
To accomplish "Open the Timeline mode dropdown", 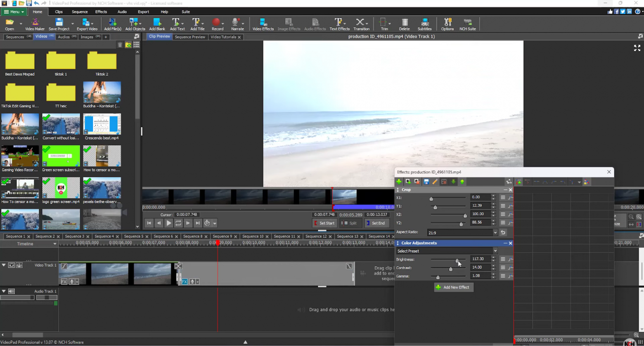I will click(54, 244).
